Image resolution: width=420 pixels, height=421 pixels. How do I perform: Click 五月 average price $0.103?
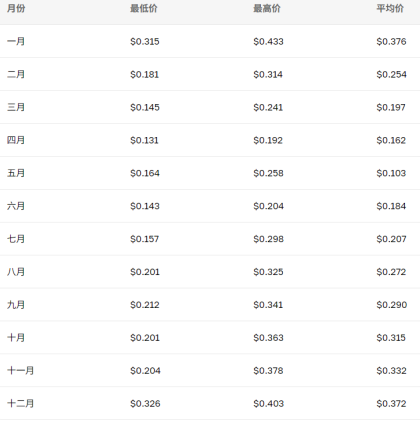click(x=391, y=173)
